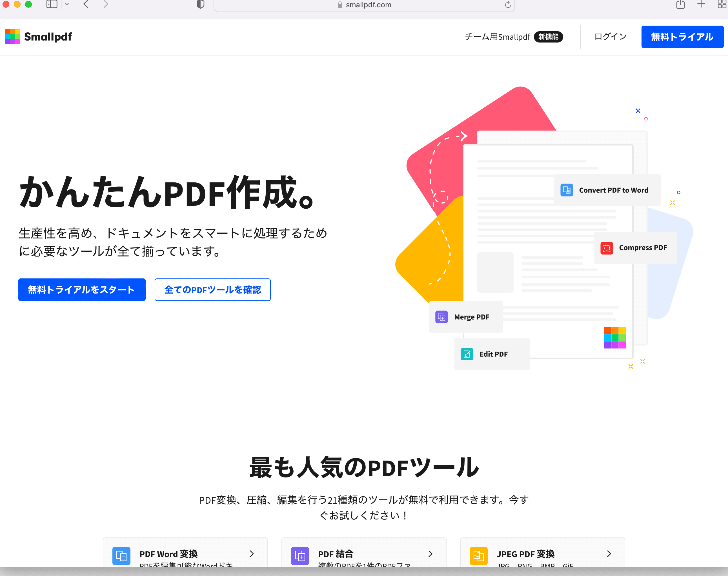728x576 pixels.
Task: Click the PDF 結合 purple icon
Action: click(300, 555)
